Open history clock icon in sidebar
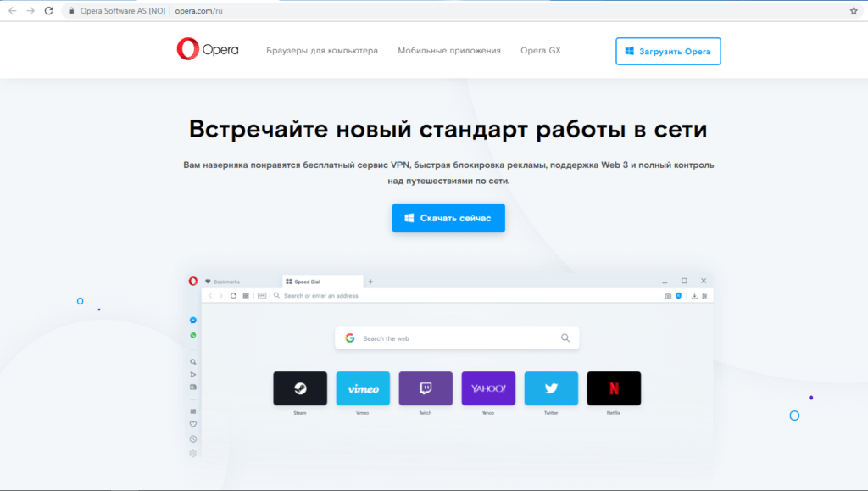This screenshot has height=491, width=868. coord(192,439)
